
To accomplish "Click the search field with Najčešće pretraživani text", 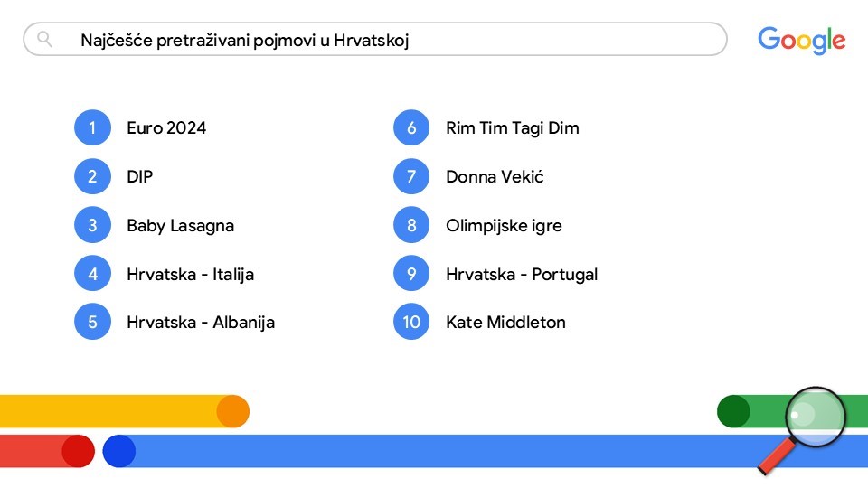I will (x=374, y=39).
